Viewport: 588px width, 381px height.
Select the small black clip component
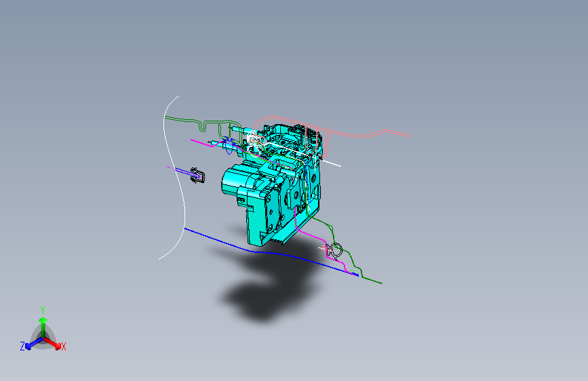click(x=197, y=175)
